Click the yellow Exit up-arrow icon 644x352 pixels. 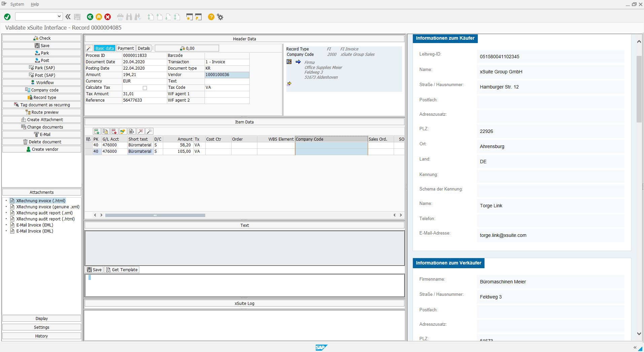(x=99, y=17)
